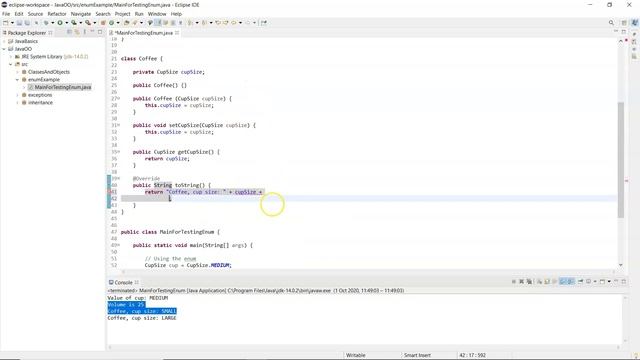Viewport: 640px width, 360px height.
Task: Click the Last Edit Location toolbar icon
Action: point(218,23)
